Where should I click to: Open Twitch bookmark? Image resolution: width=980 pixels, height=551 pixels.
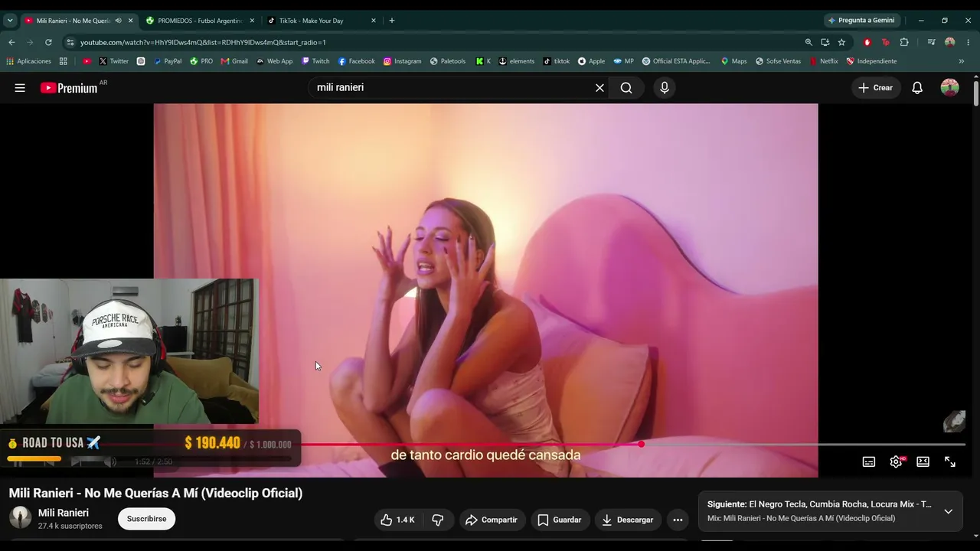coord(315,61)
